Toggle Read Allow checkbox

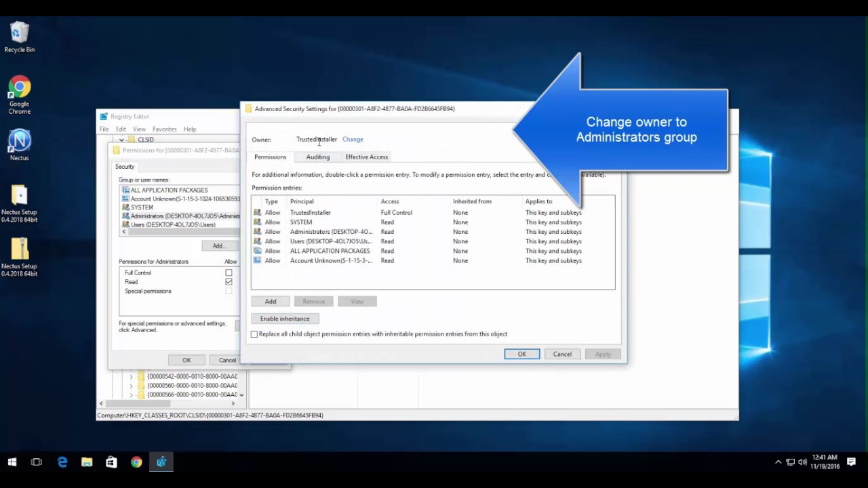coord(229,282)
